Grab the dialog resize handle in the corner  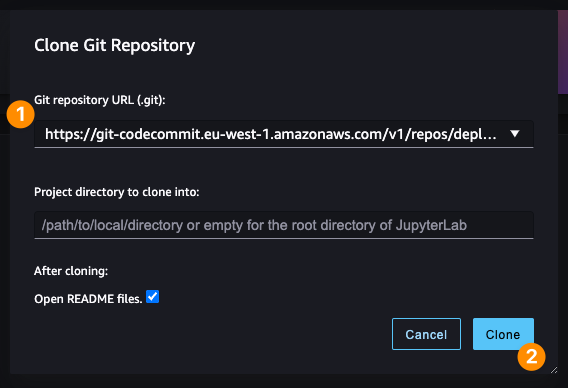tap(554, 370)
